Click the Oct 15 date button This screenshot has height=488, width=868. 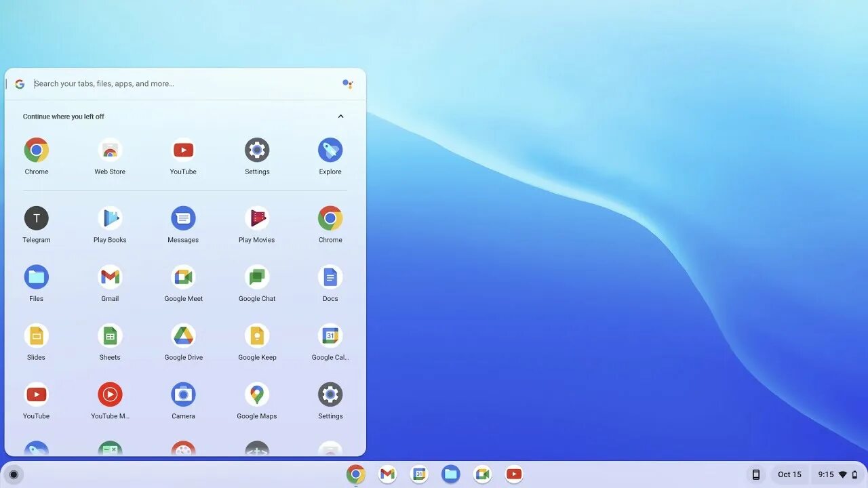click(x=789, y=474)
